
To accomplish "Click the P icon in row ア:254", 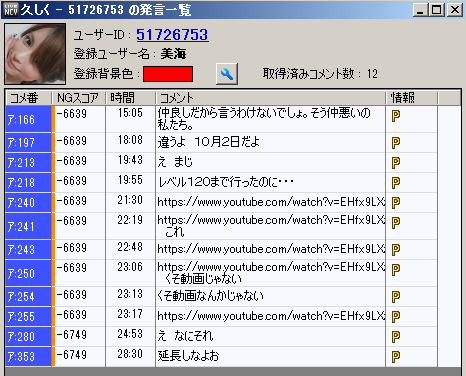I will click(x=396, y=297).
